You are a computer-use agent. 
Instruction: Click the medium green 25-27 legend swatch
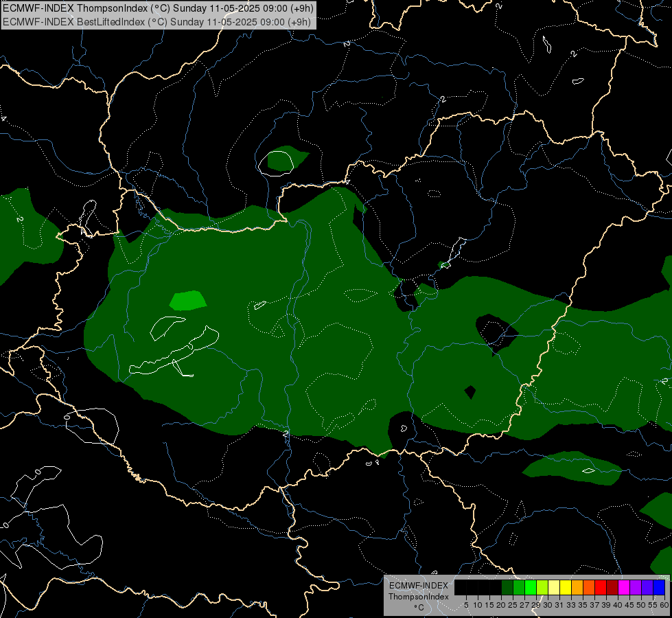pos(519,587)
